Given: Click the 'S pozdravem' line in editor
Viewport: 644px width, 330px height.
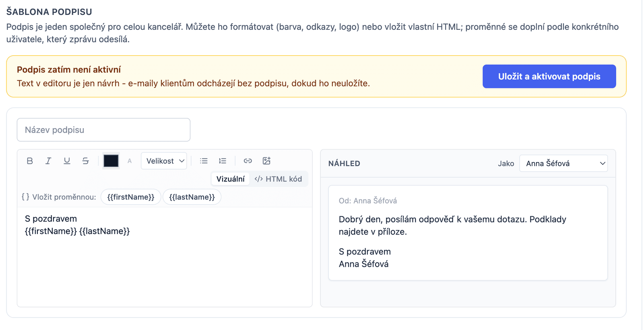Looking at the screenshot, I should point(51,219).
